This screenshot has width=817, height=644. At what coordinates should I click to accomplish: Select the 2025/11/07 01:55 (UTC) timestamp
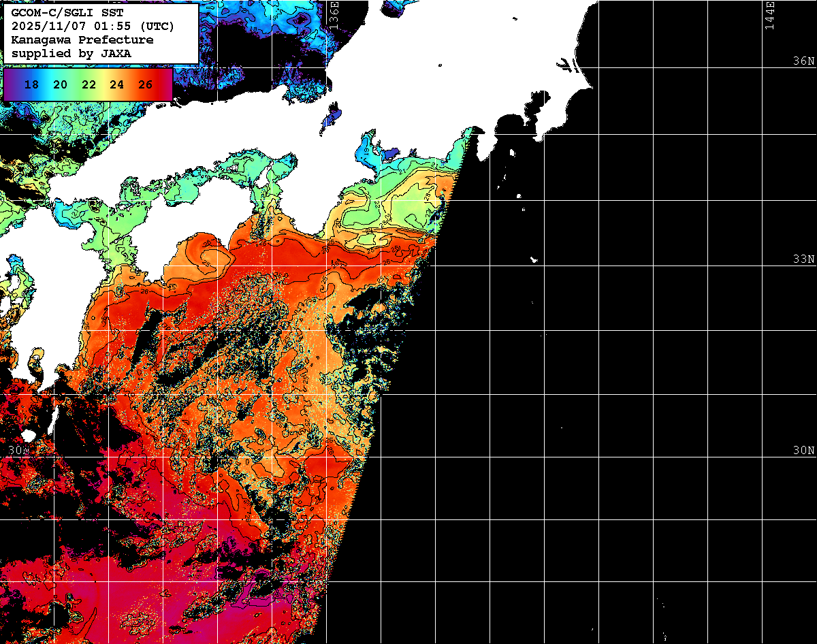(x=93, y=27)
